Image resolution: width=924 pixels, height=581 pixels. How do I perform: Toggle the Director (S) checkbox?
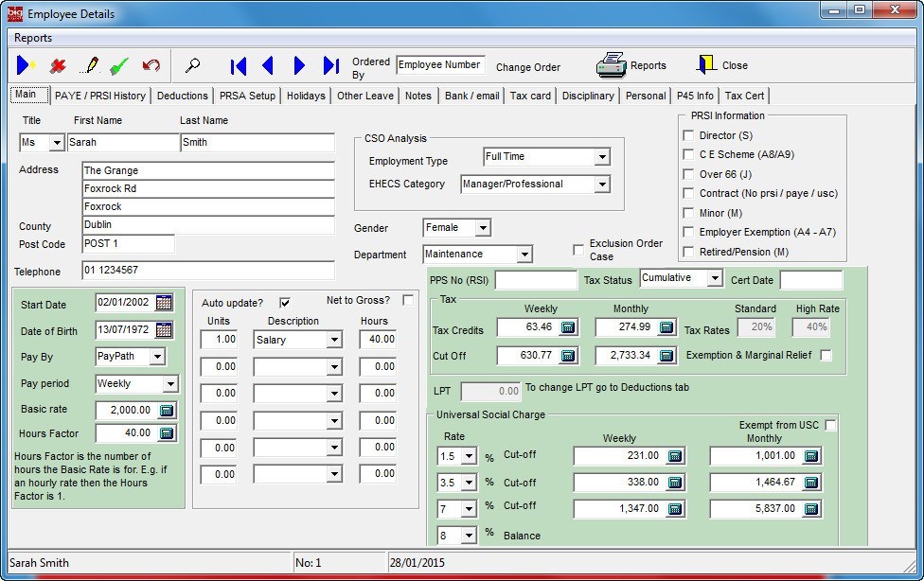[688, 135]
